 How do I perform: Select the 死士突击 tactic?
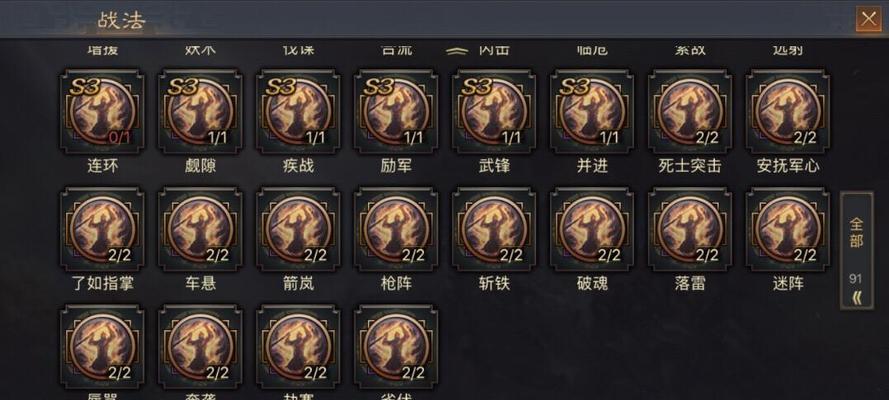pos(690,112)
